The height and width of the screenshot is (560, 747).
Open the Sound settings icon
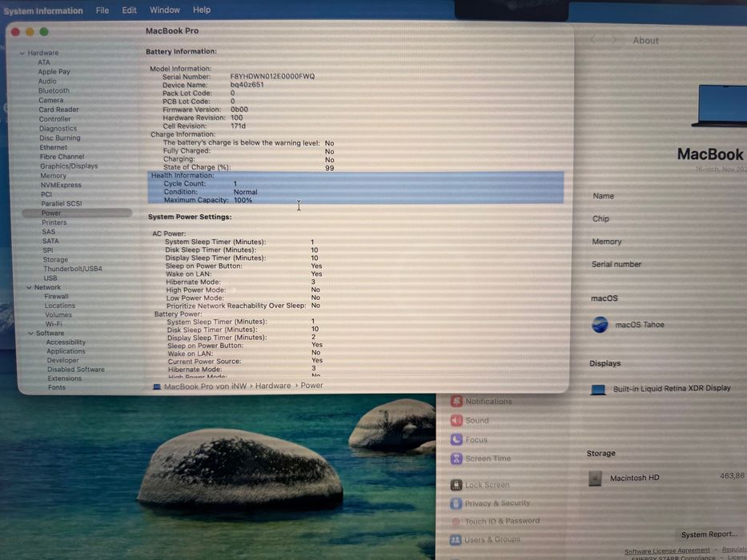[x=456, y=420]
